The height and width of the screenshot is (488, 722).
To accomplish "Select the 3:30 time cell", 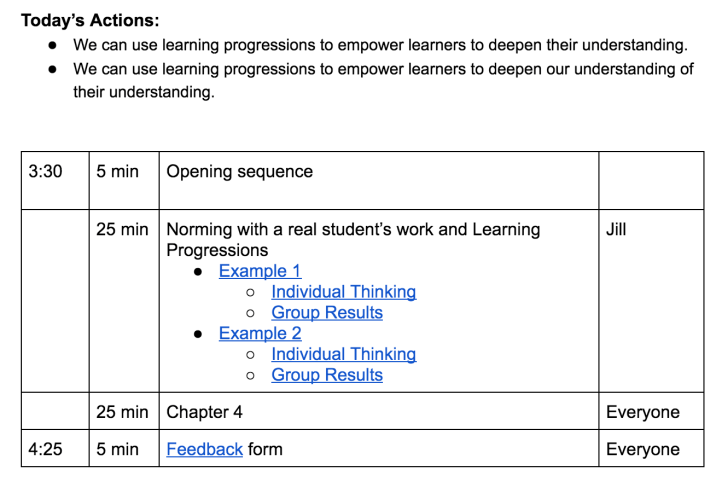I will (x=45, y=172).
